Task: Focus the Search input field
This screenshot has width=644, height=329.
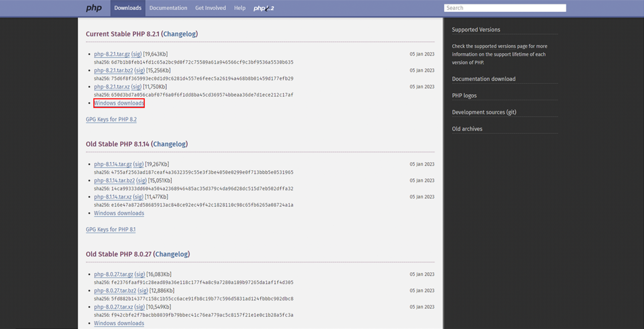Action: 505,8
